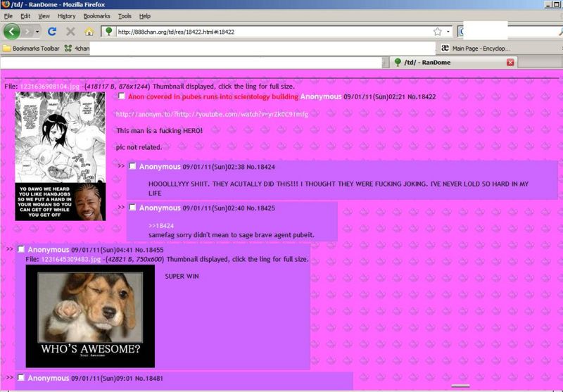Open the Bookmarks menu
The height and width of the screenshot is (392, 563).
point(96,16)
